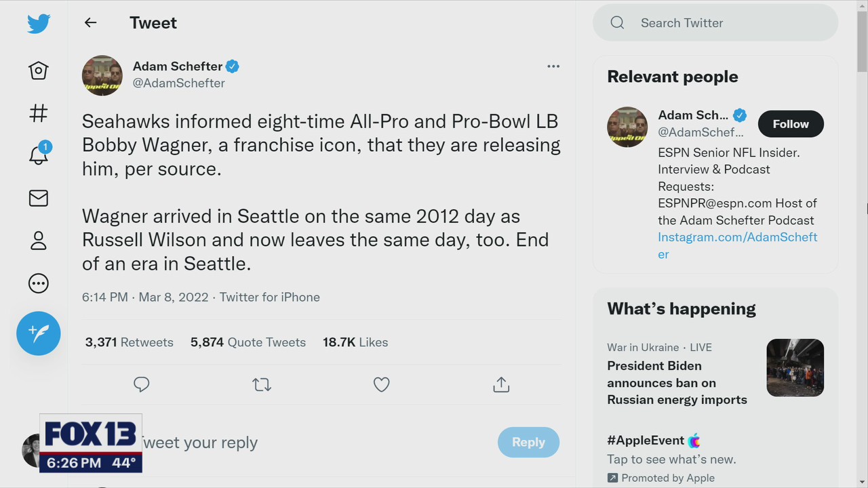Open the Explore hashtag icon
This screenshot has height=488, width=868.
39,113
